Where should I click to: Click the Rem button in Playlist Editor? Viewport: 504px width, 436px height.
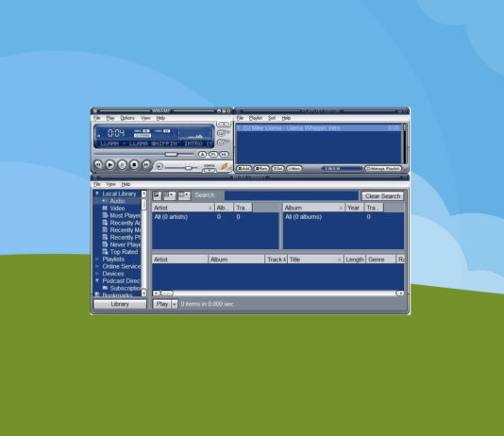point(261,168)
